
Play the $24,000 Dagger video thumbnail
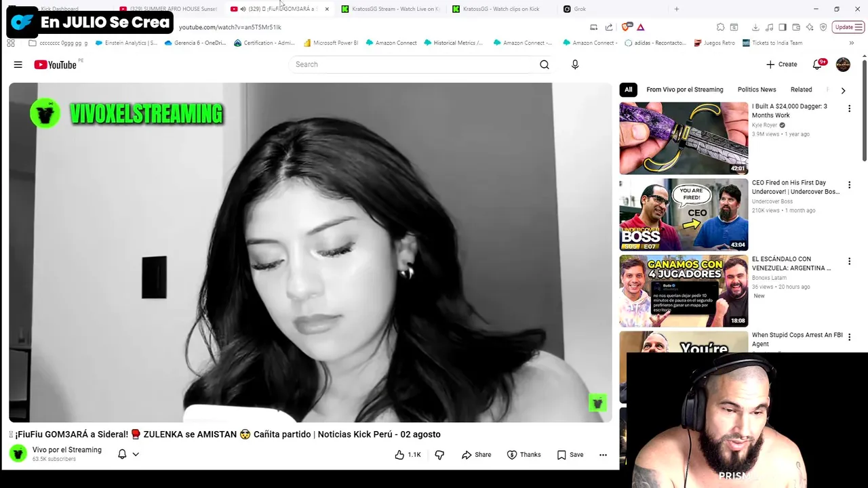[684, 138]
